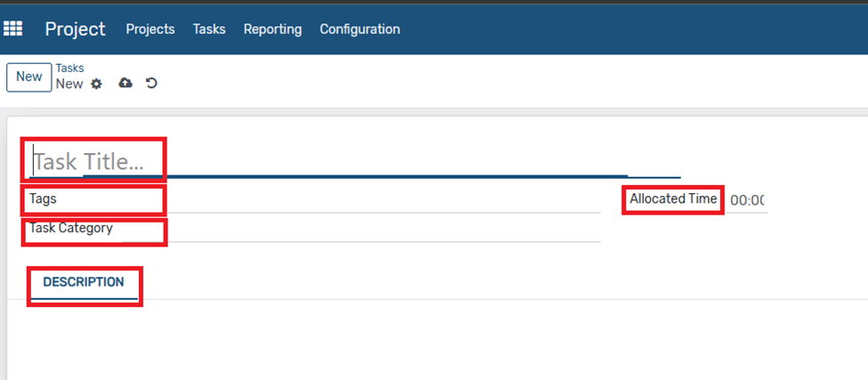Open the Reporting menu

click(x=272, y=29)
